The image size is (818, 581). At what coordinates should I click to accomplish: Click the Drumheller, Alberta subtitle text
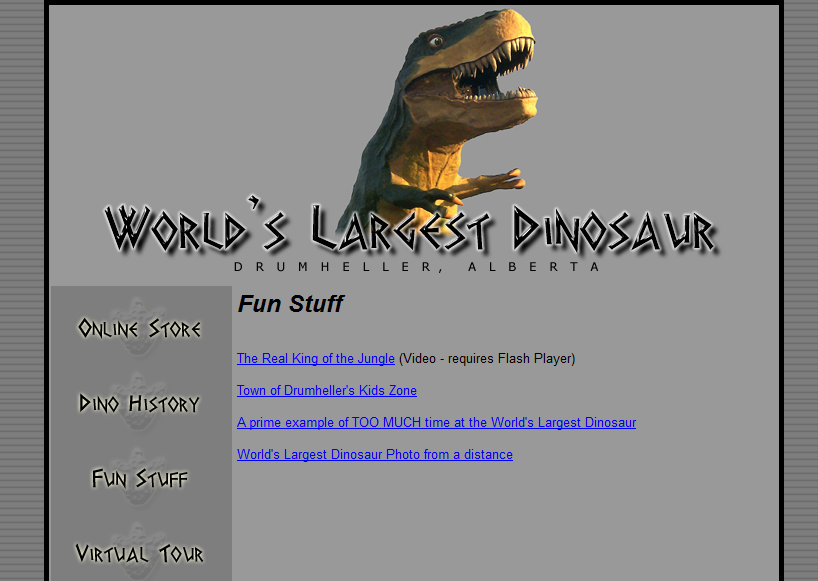416,267
